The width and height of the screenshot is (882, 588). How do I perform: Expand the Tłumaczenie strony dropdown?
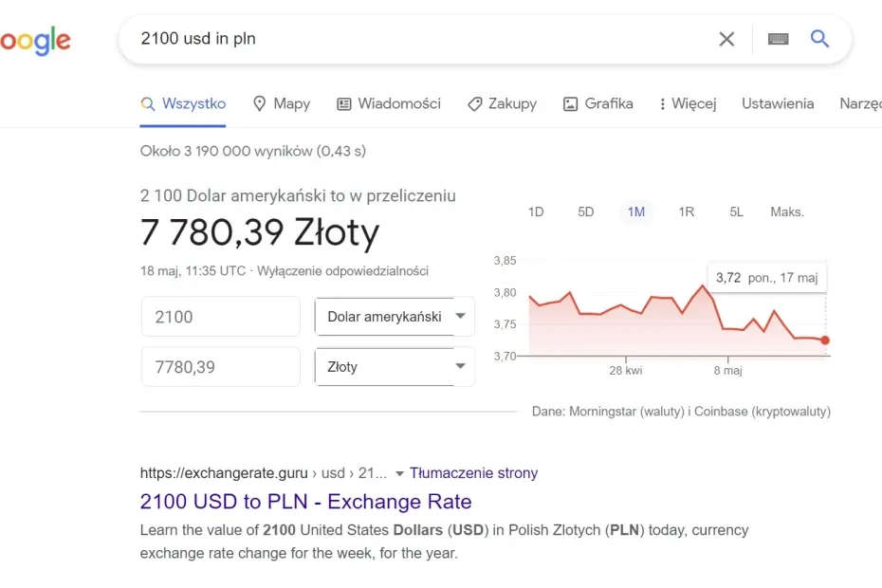(x=403, y=472)
